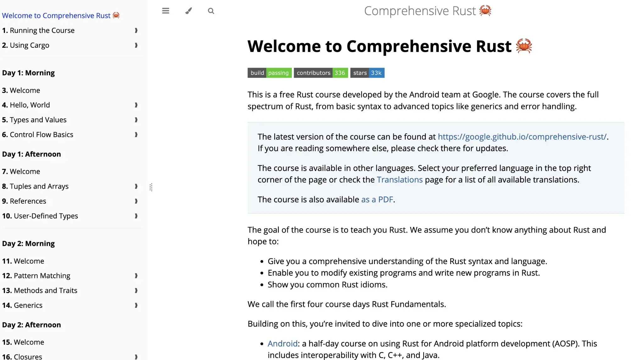Click the stars 33k badge
The image size is (644, 360).
pos(367,73)
